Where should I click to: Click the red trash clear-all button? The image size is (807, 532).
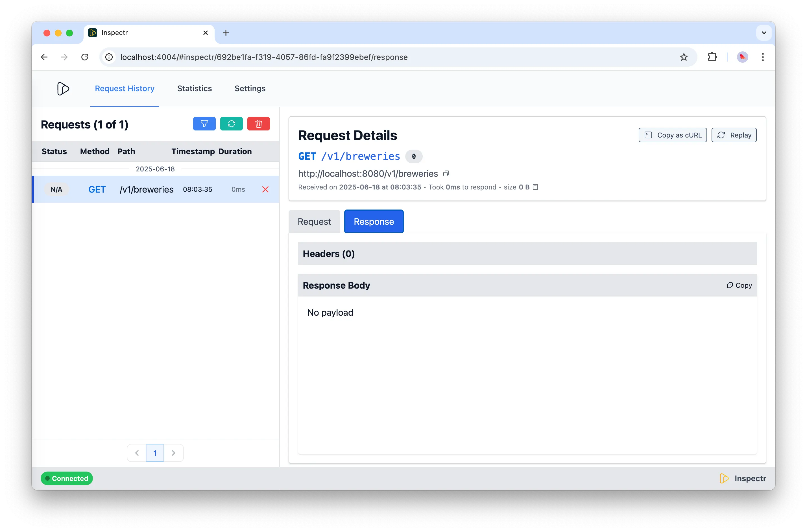(258, 124)
